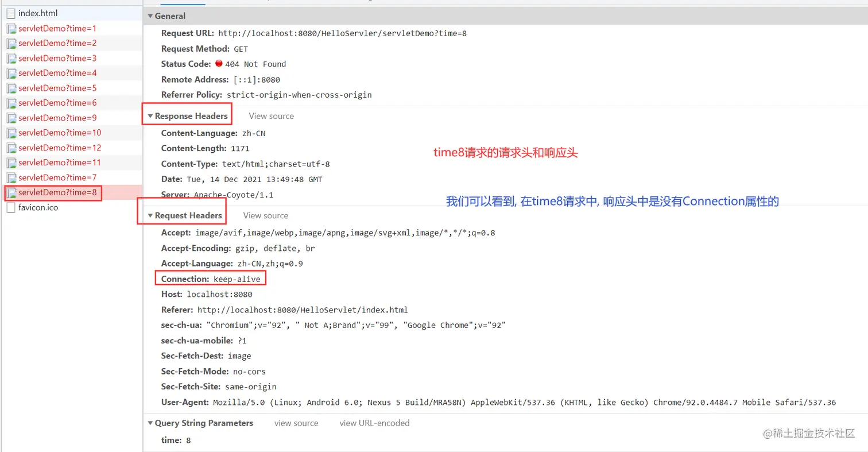
Task: Select request servletDemo?time=10
Action: [71, 133]
